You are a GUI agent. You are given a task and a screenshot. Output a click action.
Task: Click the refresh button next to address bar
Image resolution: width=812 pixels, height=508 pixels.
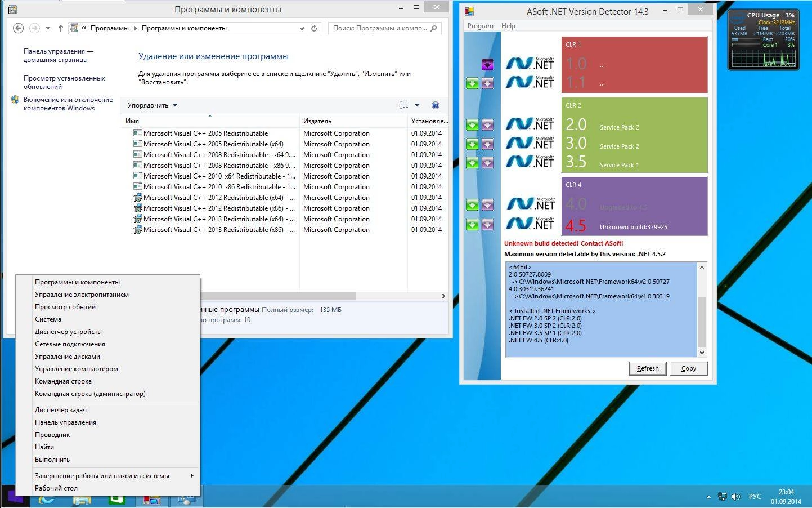pyautogui.click(x=314, y=28)
